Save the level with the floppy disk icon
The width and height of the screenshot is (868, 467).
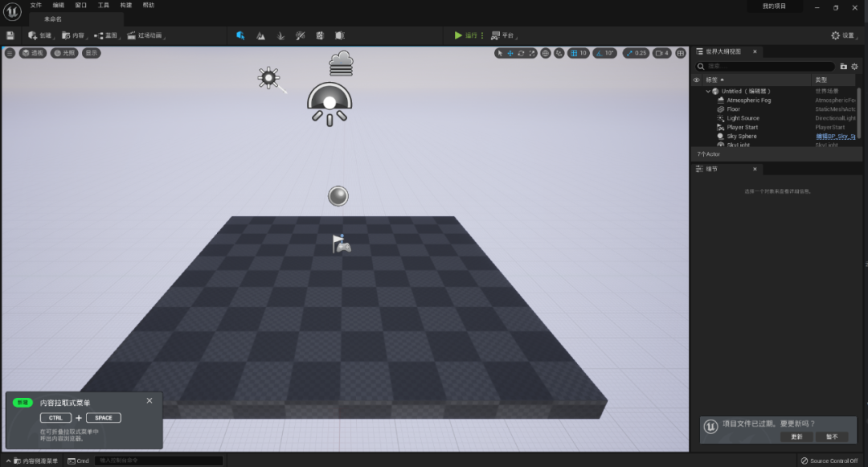tap(10, 35)
